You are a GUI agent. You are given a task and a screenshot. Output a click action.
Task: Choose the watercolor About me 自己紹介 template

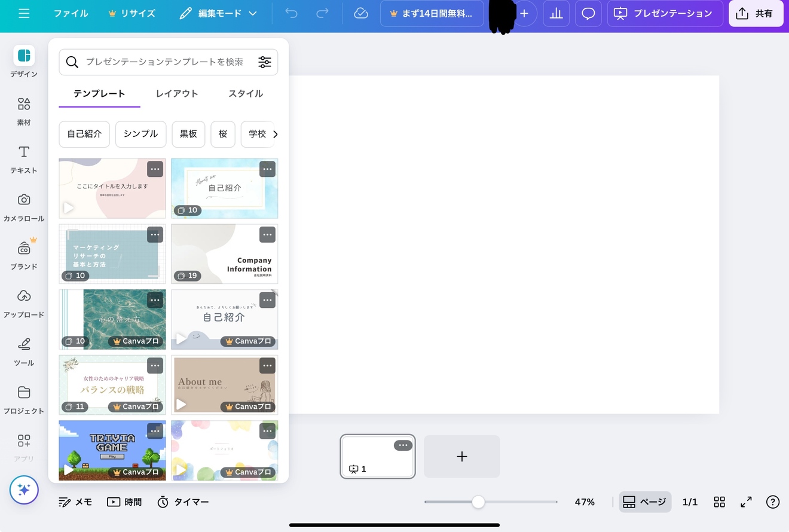[224, 188]
